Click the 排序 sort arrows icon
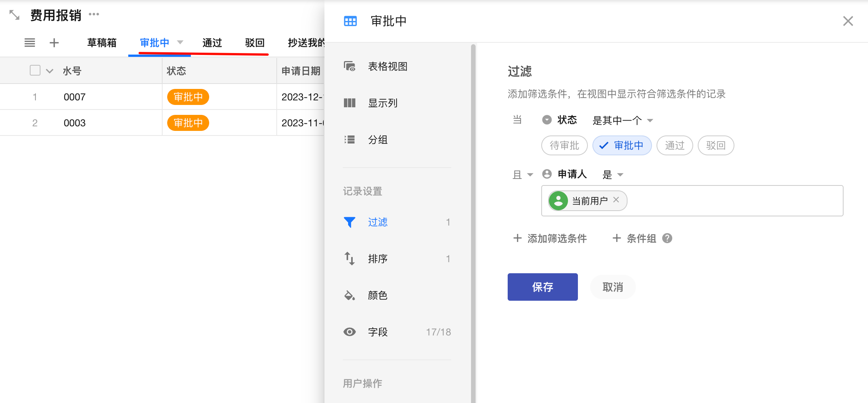 click(x=350, y=259)
